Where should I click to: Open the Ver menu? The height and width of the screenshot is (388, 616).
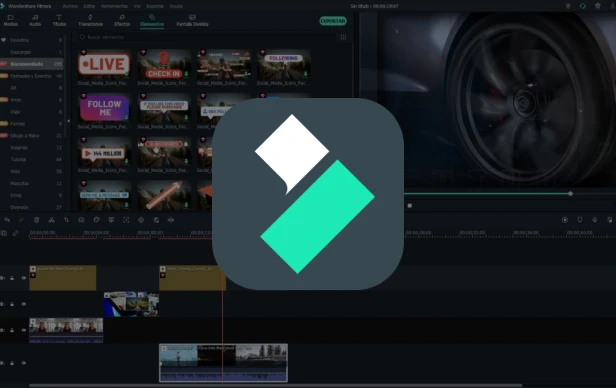[137, 6]
